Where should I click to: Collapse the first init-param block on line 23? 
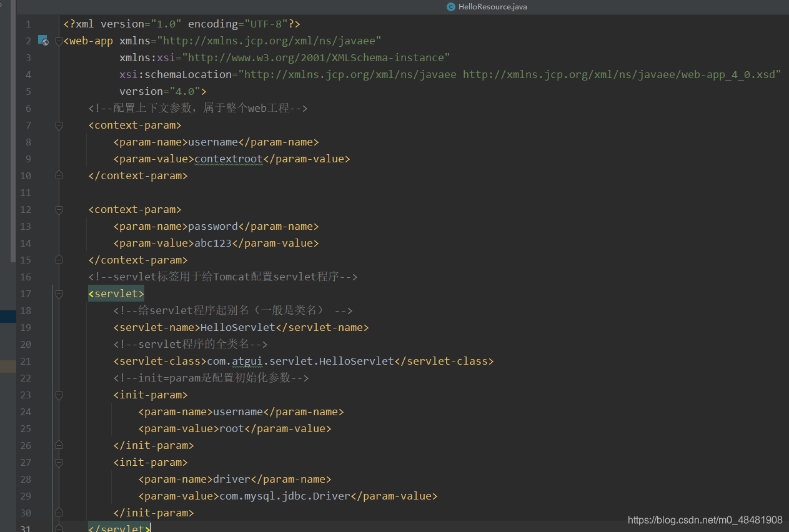[59, 395]
